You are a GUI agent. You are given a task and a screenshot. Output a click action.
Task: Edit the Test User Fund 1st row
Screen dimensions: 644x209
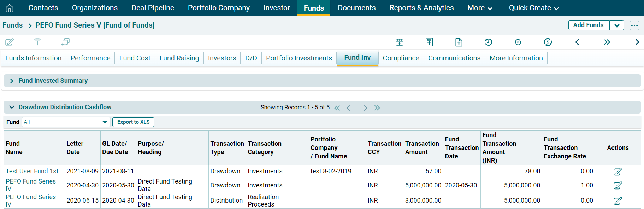pos(618,172)
